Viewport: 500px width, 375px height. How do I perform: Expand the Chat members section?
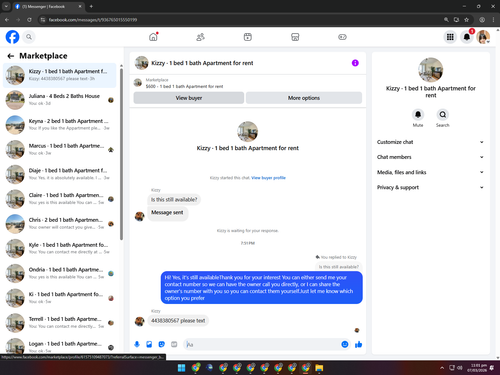point(430,157)
